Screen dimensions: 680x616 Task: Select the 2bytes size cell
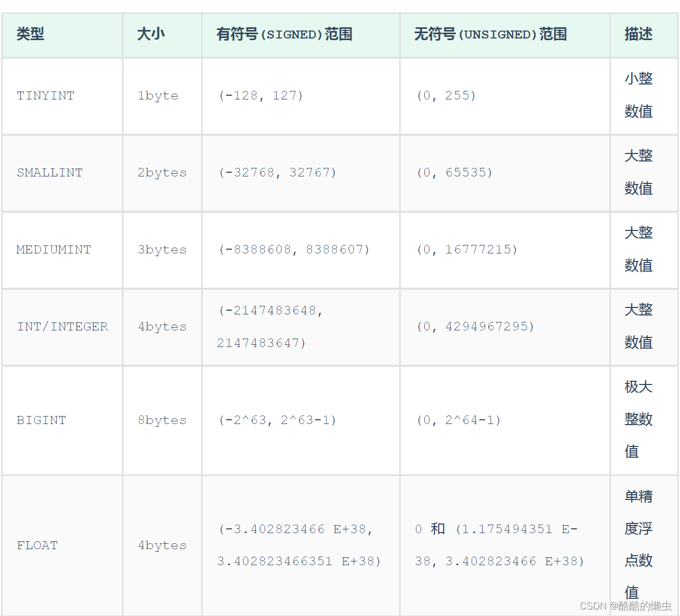(162, 173)
